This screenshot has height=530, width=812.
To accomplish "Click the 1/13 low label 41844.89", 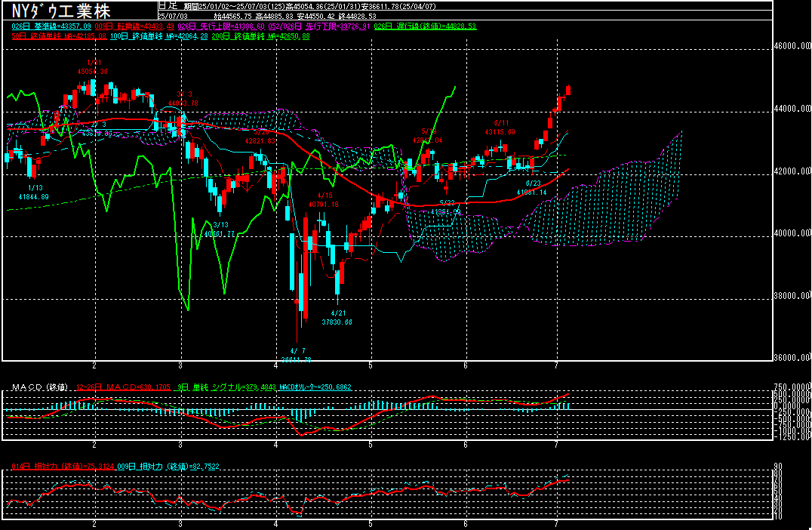I will click(34, 193).
